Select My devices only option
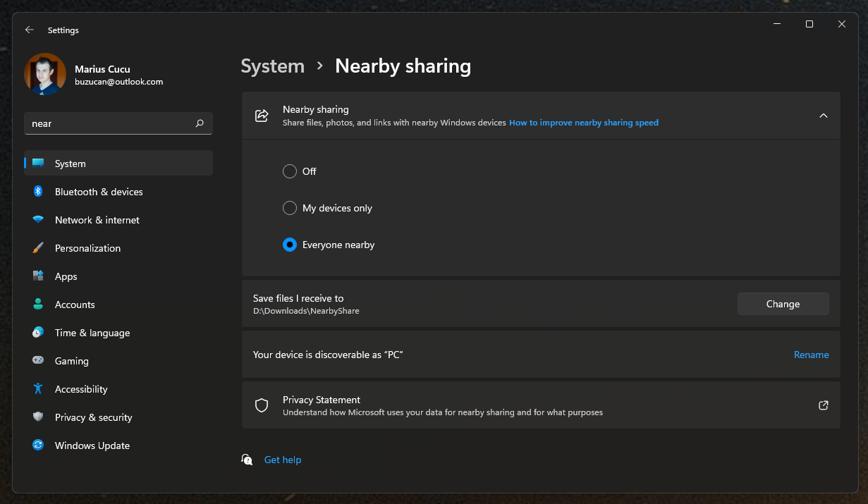Screen dimensions: 868x504 (290, 208)
